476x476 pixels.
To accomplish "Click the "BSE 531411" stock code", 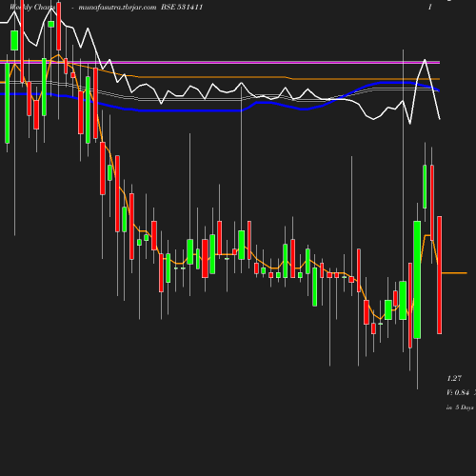I will (182, 7).
